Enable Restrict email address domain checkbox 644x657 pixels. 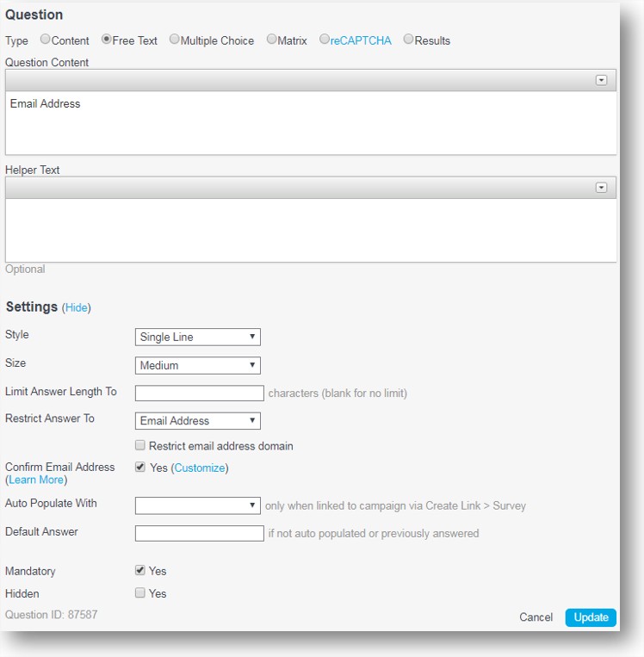[140, 445]
